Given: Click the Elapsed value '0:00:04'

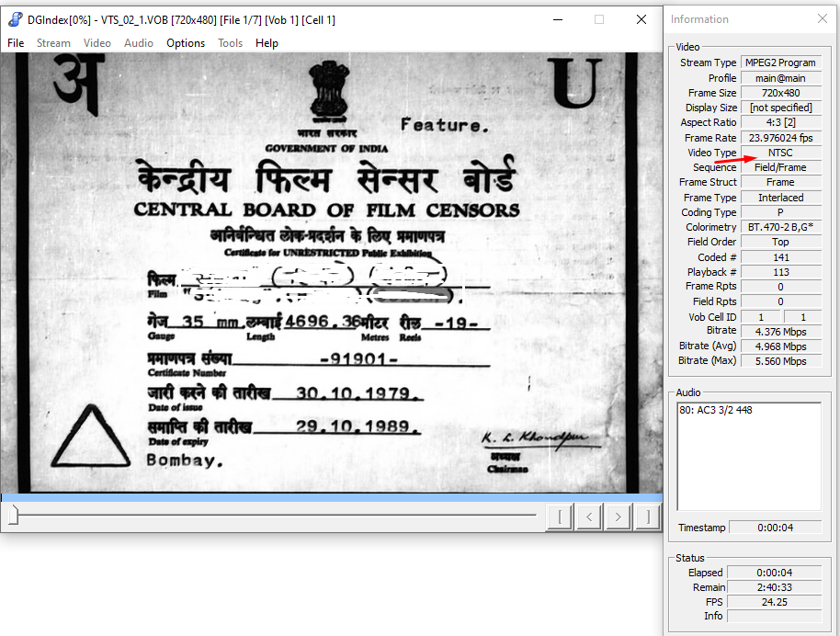Looking at the screenshot, I should [774, 573].
